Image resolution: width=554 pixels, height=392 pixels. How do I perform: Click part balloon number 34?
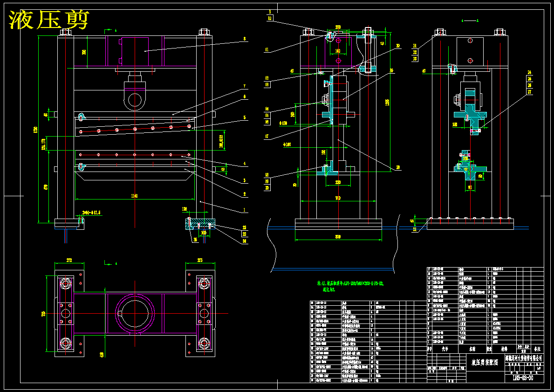(245, 241)
